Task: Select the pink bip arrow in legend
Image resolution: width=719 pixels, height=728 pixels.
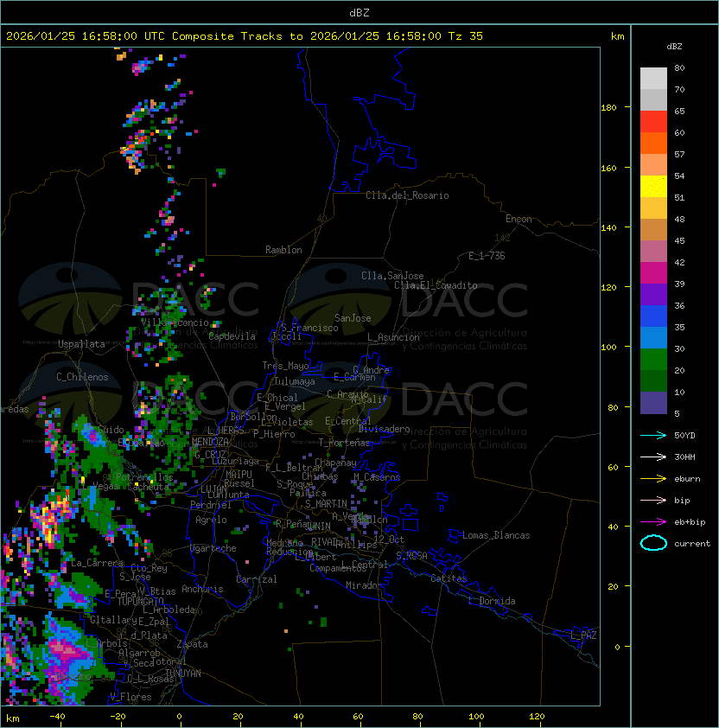Action: (x=653, y=500)
